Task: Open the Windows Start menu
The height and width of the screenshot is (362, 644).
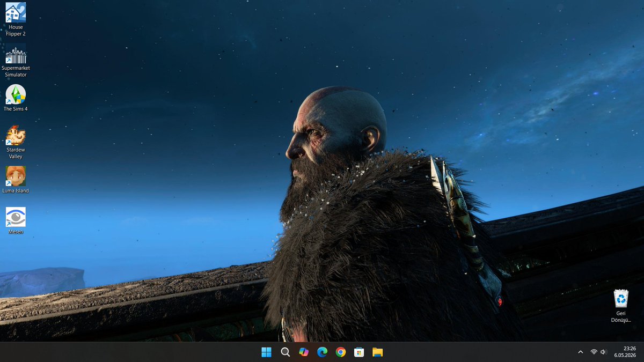Action: click(x=266, y=352)
